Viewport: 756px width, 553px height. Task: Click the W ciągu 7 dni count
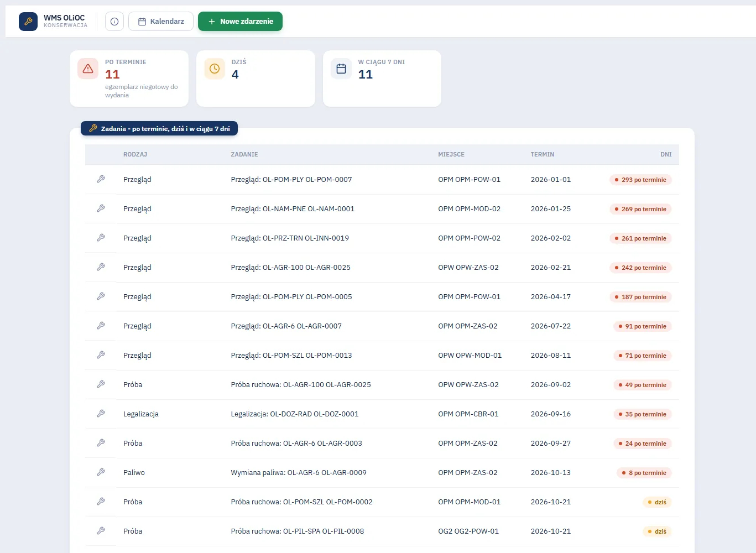point(366,75)
